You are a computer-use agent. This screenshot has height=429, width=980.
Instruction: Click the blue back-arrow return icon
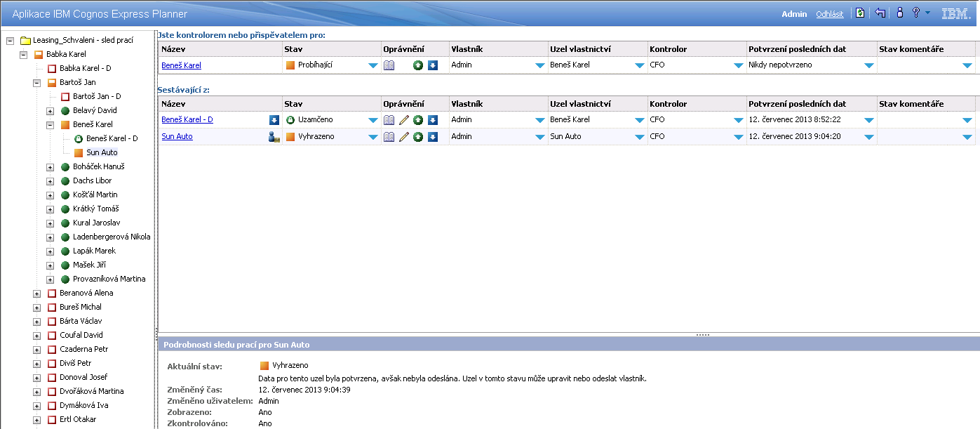point(880,13)
